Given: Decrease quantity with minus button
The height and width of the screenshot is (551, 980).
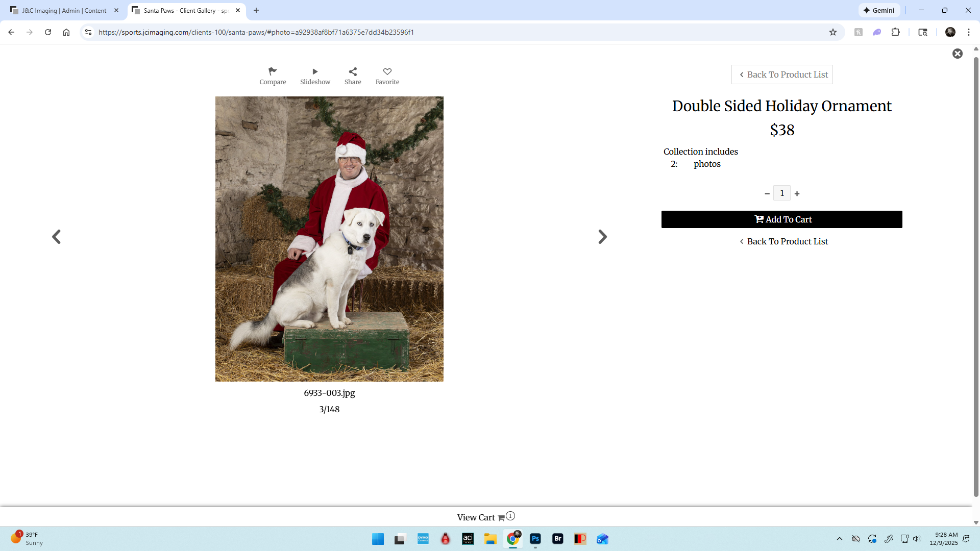Looking at the screenshot, I should [767, 194].
